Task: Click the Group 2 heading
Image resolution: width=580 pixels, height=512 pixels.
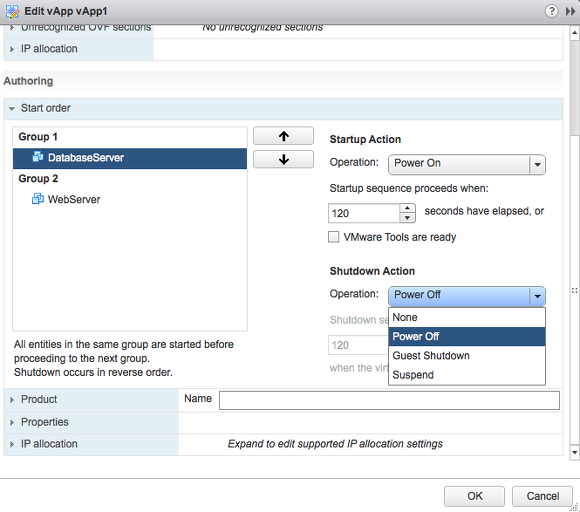Action: pos(38,179)
